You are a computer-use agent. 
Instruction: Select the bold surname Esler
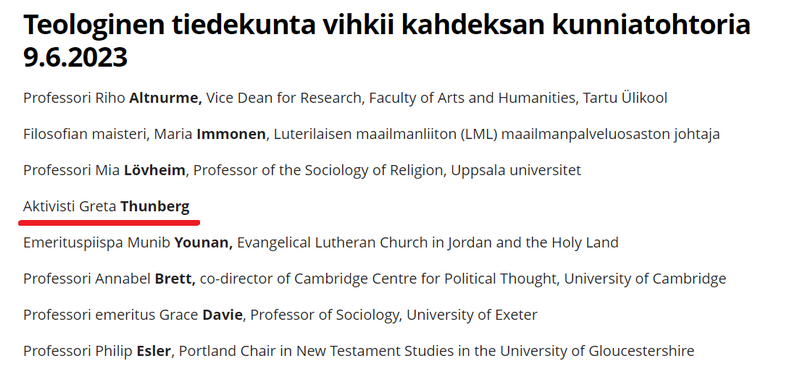155,351
